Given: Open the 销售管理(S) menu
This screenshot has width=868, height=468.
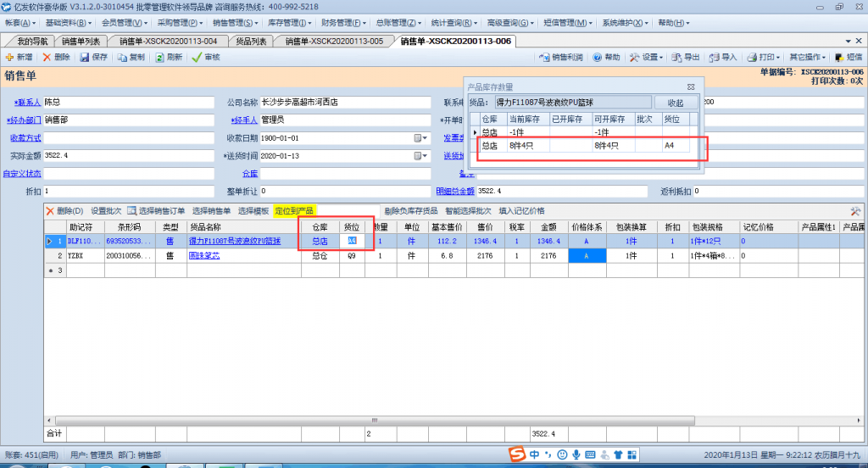Looking at the screenshot, I should tap(236, 23).
